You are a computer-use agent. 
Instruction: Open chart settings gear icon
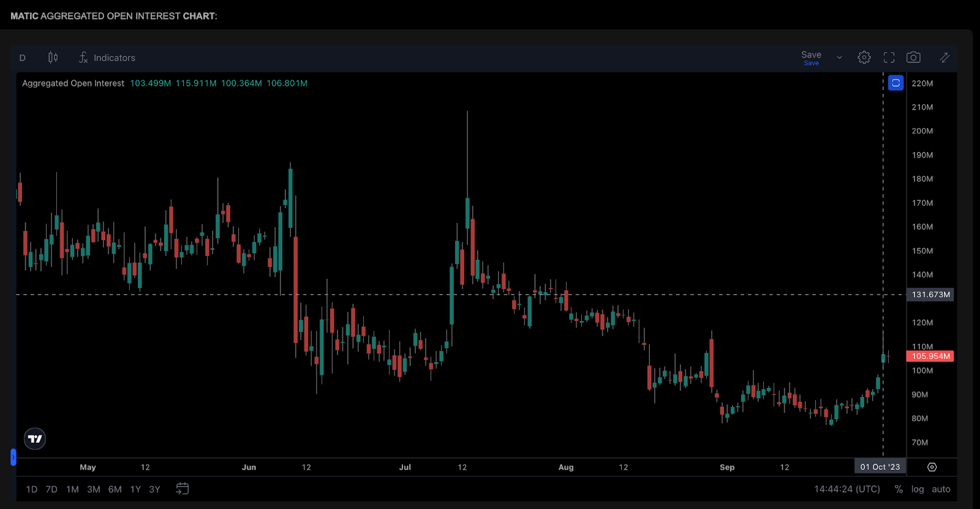[864, 58]
